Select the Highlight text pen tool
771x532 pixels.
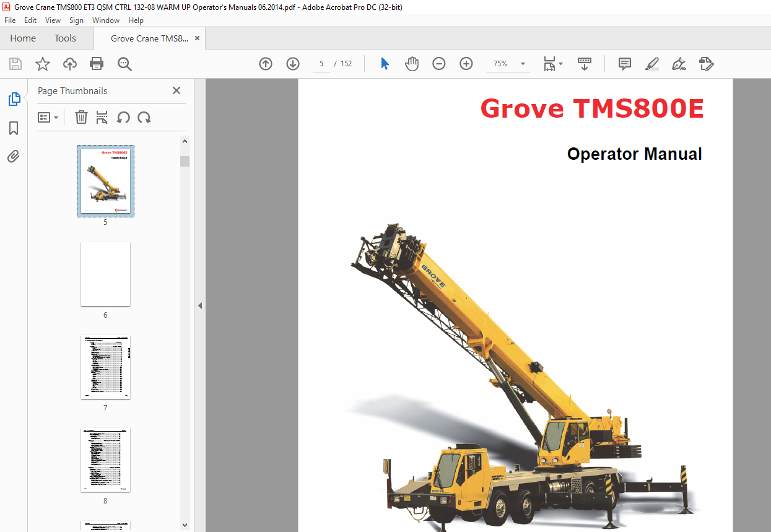[x=652, y=64]
